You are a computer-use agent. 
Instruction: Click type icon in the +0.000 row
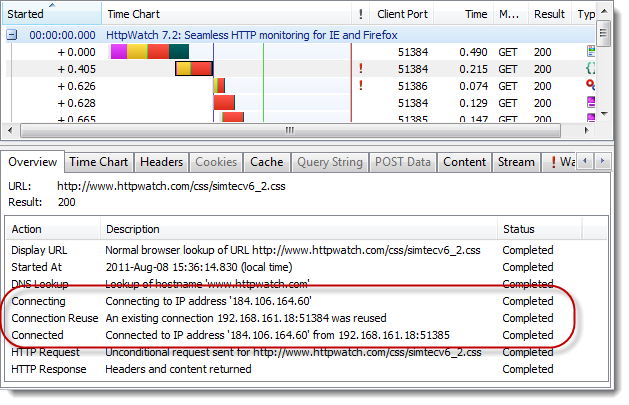click(590, 52)
